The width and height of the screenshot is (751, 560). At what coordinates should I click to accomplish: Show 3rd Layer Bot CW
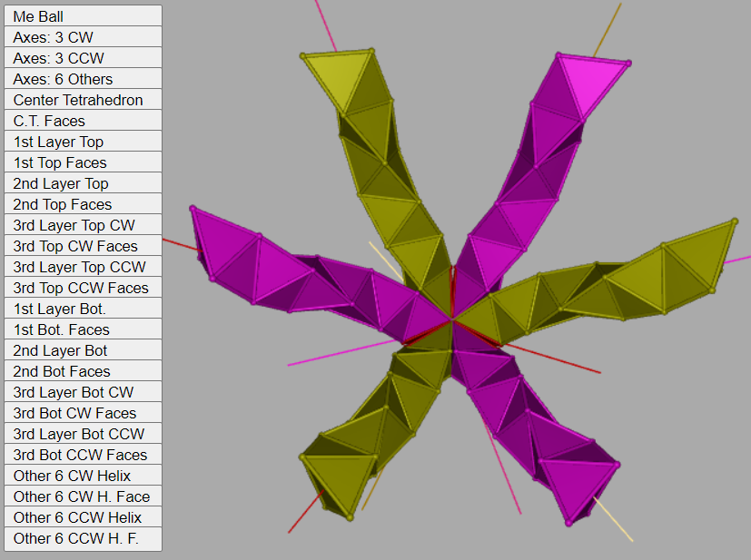coord(83,392)
